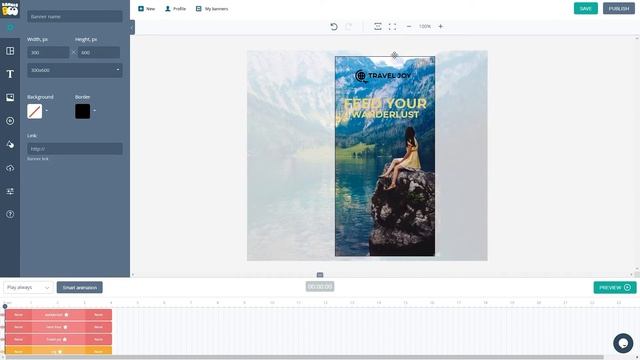Click the timeline horizontal scrollbar
The width and height of the screenshot is (640, 360).
click(x=304, y=358)
